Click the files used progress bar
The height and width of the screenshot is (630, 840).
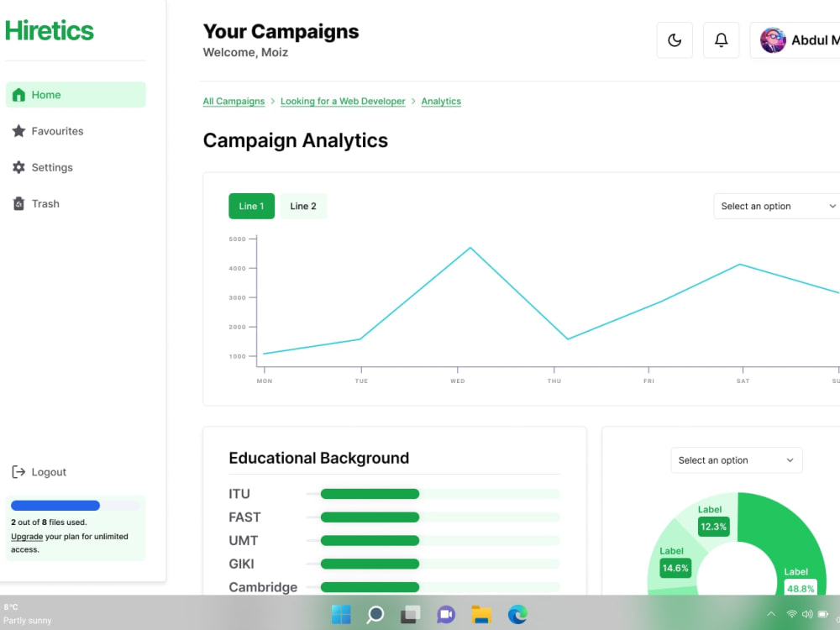click(75, 505)
